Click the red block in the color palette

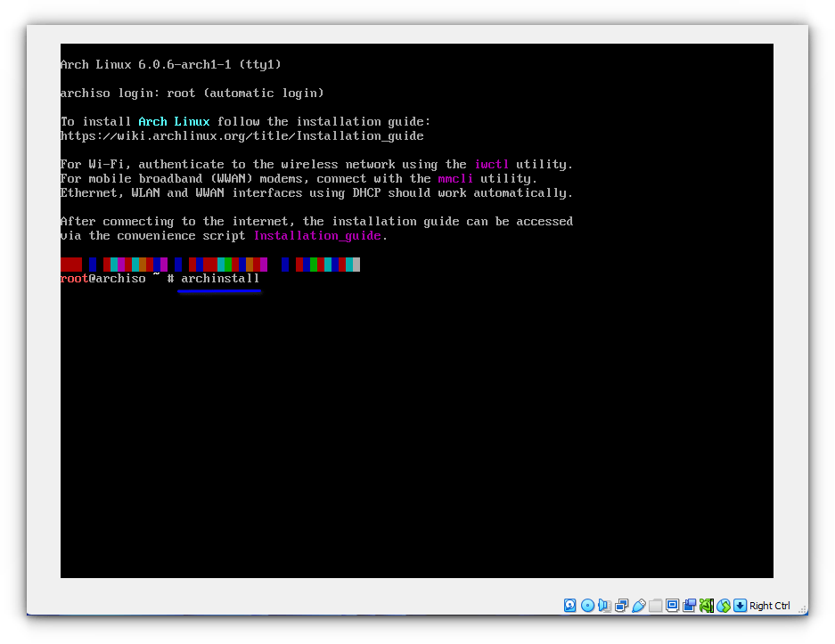point(70,264)
